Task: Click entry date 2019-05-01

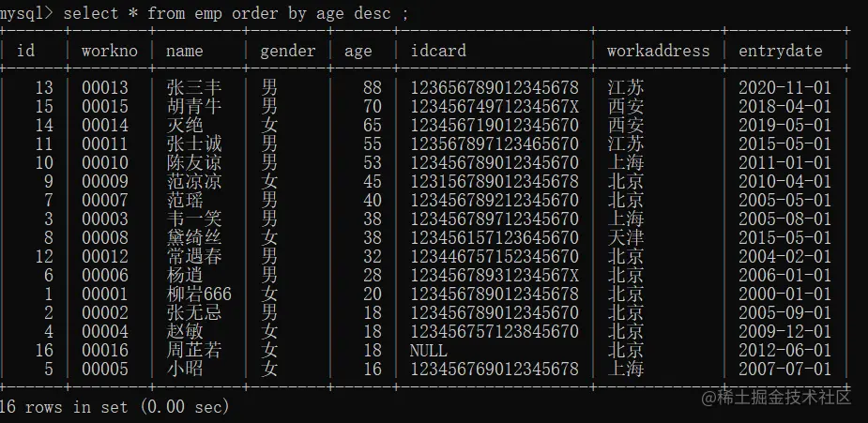Action: (785, 125)
